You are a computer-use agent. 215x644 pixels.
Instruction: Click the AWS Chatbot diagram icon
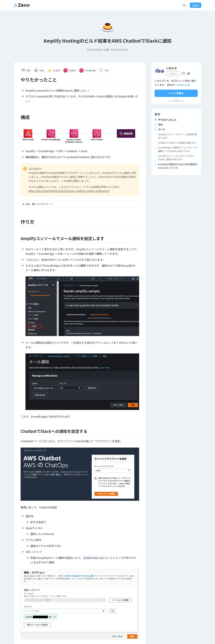(x=97, y=134)
